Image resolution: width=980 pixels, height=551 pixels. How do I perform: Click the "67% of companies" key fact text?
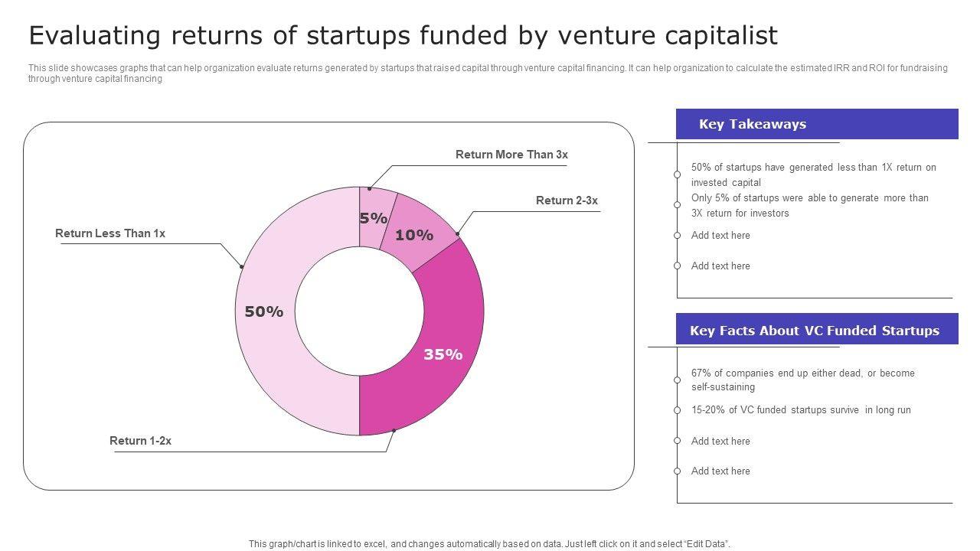point(802,380)
